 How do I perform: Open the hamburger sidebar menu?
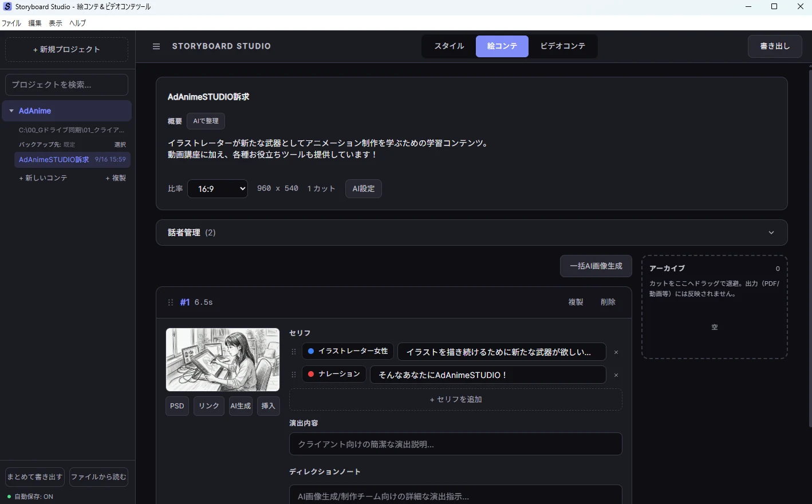[x=156, y=46]
